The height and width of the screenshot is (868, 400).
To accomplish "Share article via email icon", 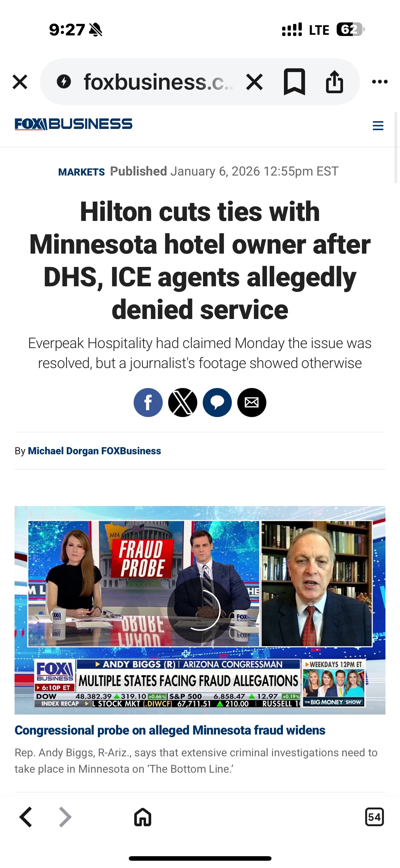I will tap(252, 402).
